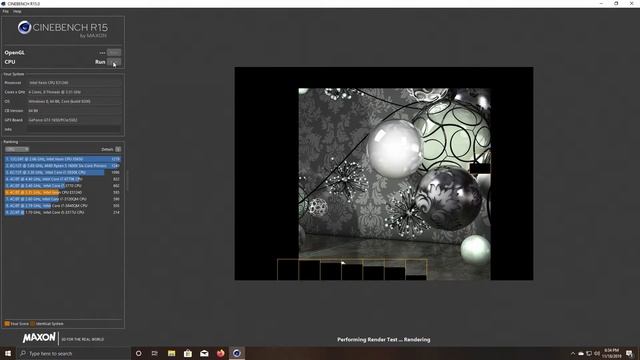This screenshot has width=640, height=360.
Task: Click the Cinebench R15 logo icon
Action: pyautogui.click(x=24, y=27)
